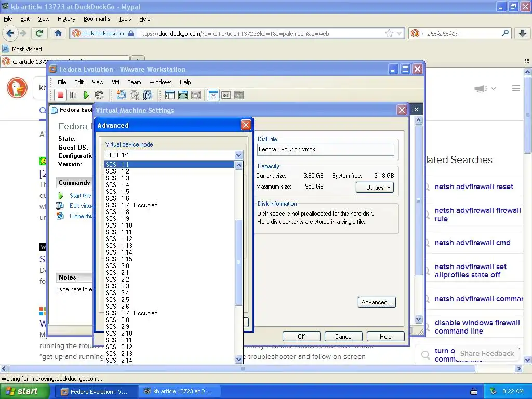Open the URL history dropdown arrow in address bar
This screenshot has width=532, height=399.
click(400, 33)
